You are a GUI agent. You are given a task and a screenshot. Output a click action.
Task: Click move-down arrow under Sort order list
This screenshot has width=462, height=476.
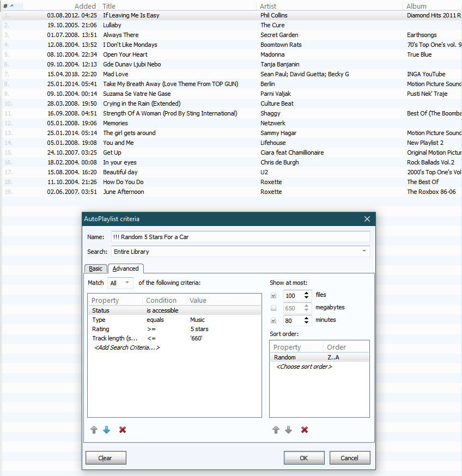[288, 430]
